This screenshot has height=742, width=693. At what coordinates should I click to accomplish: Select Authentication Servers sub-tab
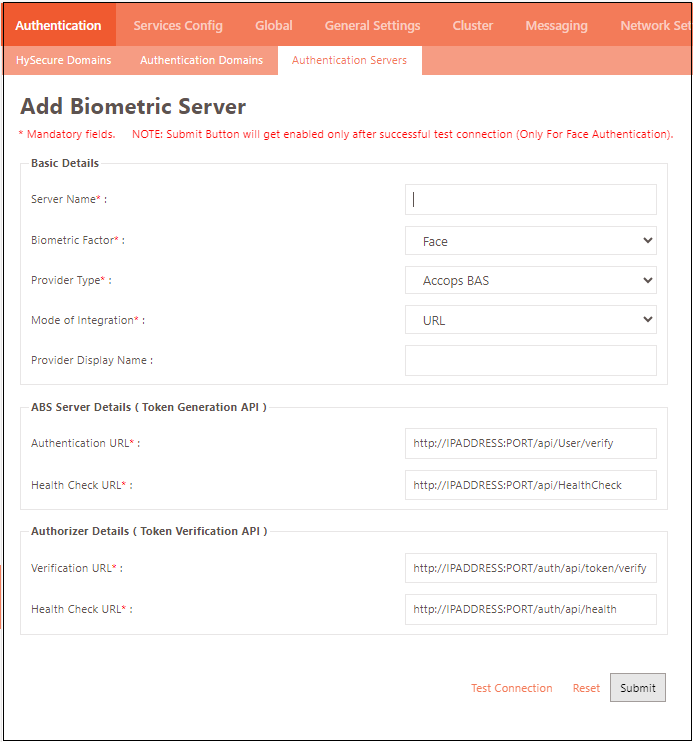coord(349,60)
